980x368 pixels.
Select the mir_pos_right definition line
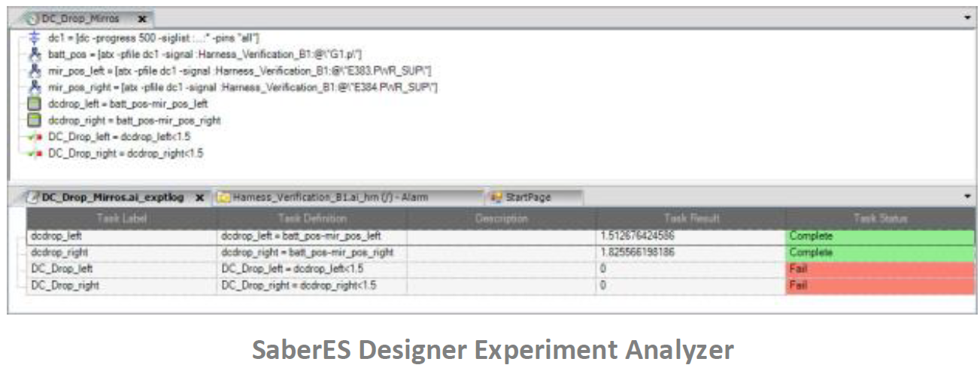pyautogui.click(x=243, y=87)
